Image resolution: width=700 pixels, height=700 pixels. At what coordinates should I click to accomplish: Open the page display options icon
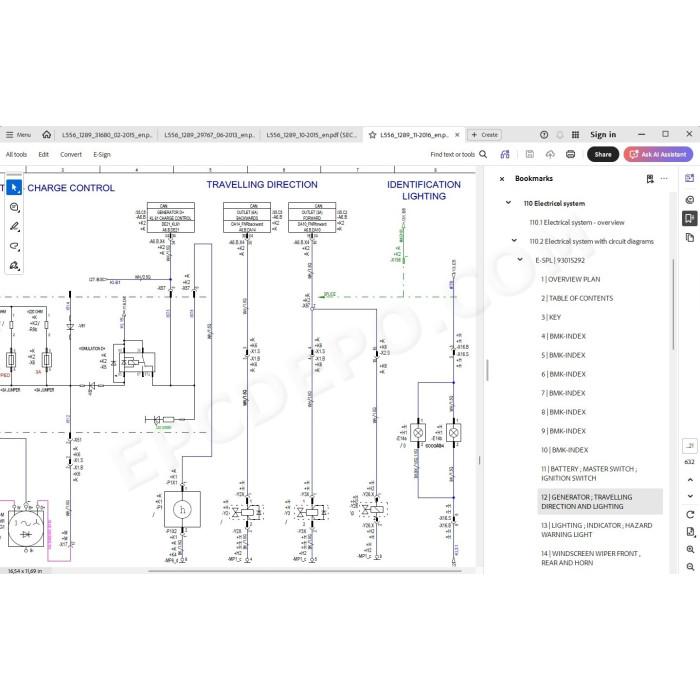coord(690,532)
